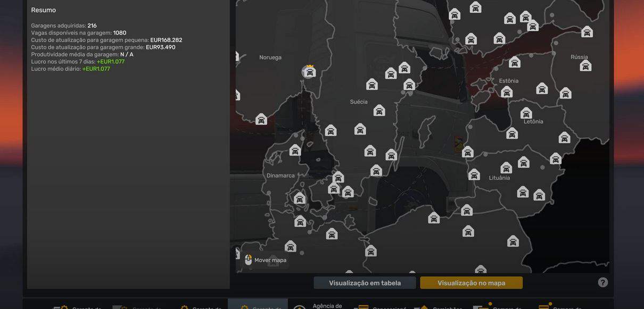Switch to Visualização em tabela
This screenshot has width=644, height=309.
click(365, 283)
